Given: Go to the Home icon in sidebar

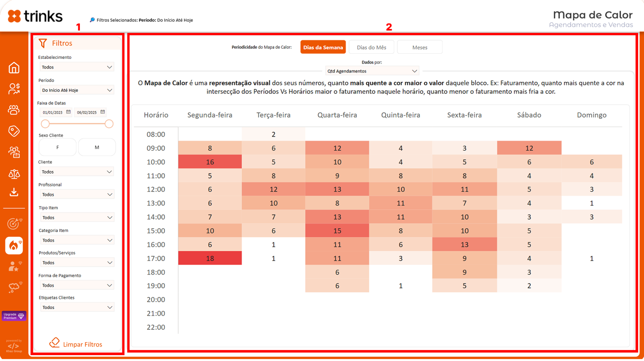Looking at the screenshot, I should (14, 68).
